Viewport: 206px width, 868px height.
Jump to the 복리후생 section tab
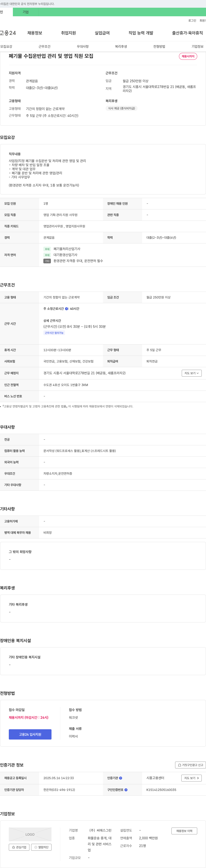(x=121, y=46)
